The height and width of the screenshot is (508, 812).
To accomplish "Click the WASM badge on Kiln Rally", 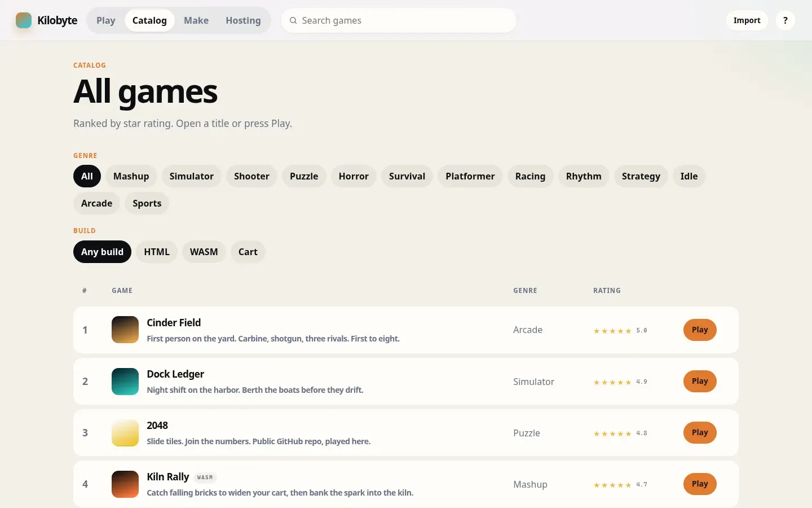I will click(x=205, y=478).
